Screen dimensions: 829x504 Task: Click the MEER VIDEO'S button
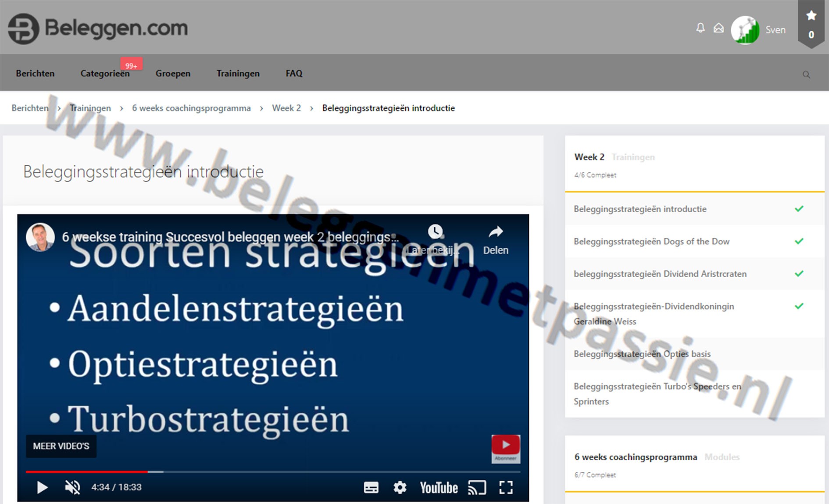click(x=61, y=446)
